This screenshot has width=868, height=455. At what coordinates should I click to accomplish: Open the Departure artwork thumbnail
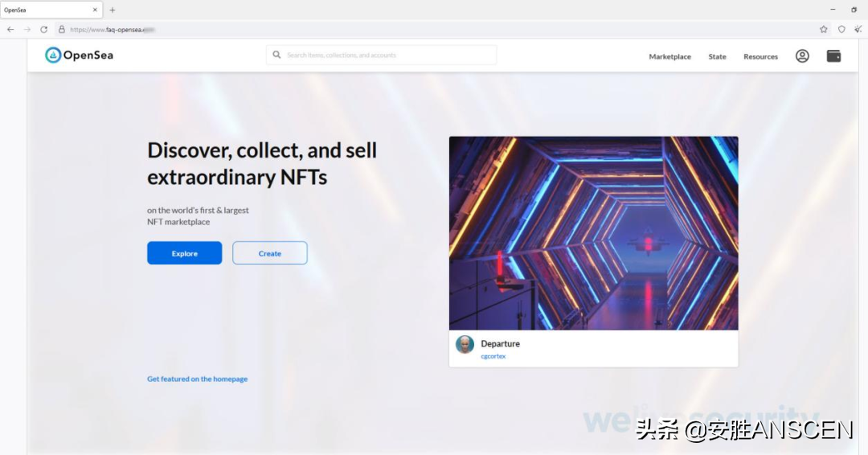click(x=593, y=233)
